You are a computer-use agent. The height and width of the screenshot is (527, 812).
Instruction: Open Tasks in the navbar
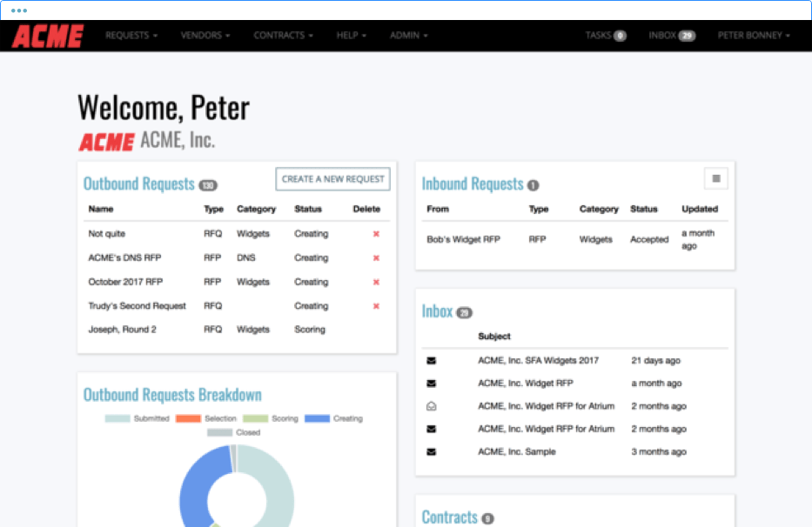click(606, 35)
